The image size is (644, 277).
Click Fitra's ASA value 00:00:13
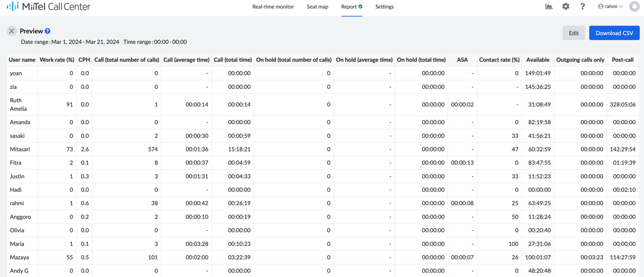(463, 162)
